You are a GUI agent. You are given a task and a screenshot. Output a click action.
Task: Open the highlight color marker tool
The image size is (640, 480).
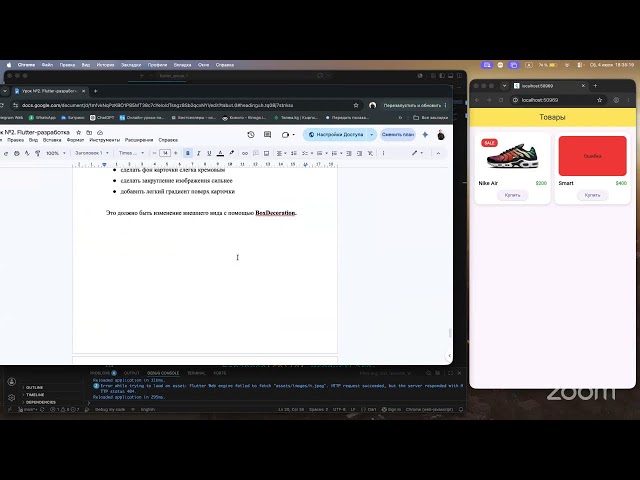point(231,153)
